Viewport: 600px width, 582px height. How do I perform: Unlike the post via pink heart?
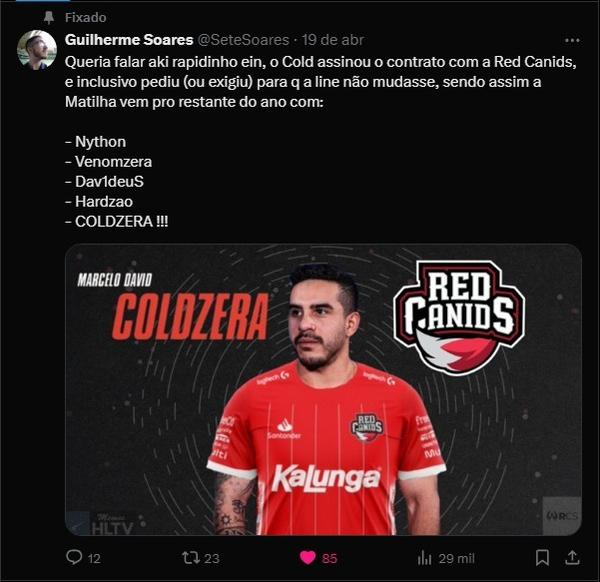308,558
